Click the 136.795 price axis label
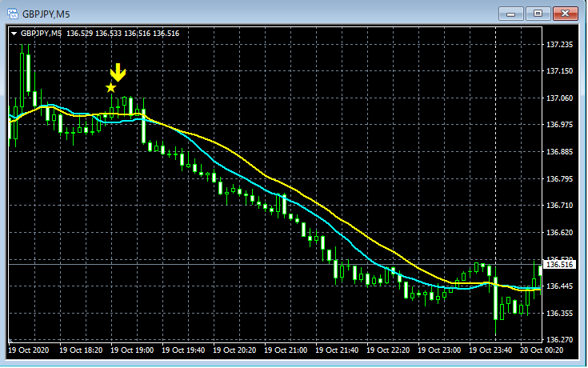 tap(559, 178)
